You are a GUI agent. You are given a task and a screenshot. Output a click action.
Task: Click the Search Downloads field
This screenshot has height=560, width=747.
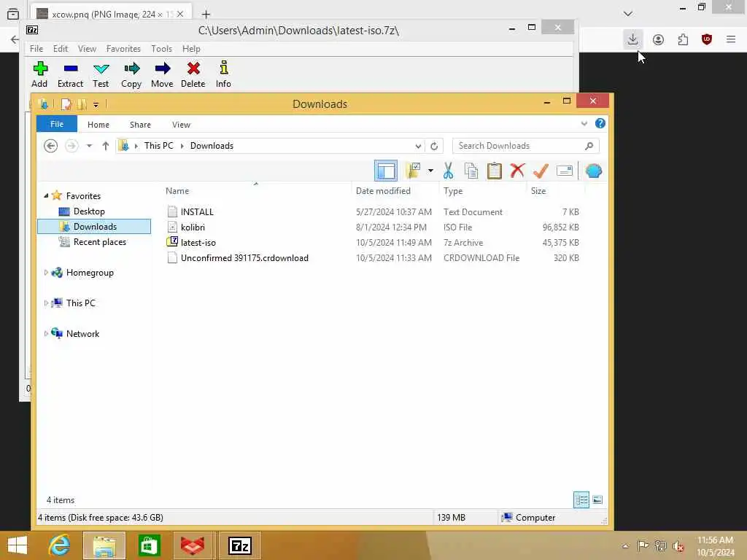[x=525, y=146]
